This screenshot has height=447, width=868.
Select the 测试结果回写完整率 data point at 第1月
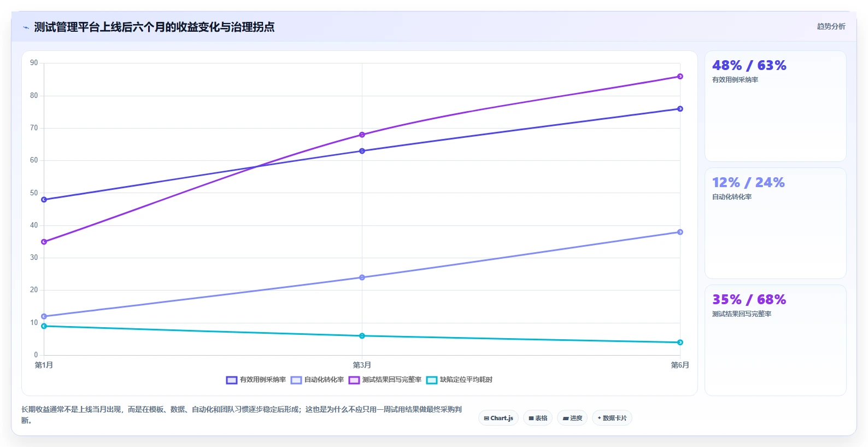tap(44, 242)
